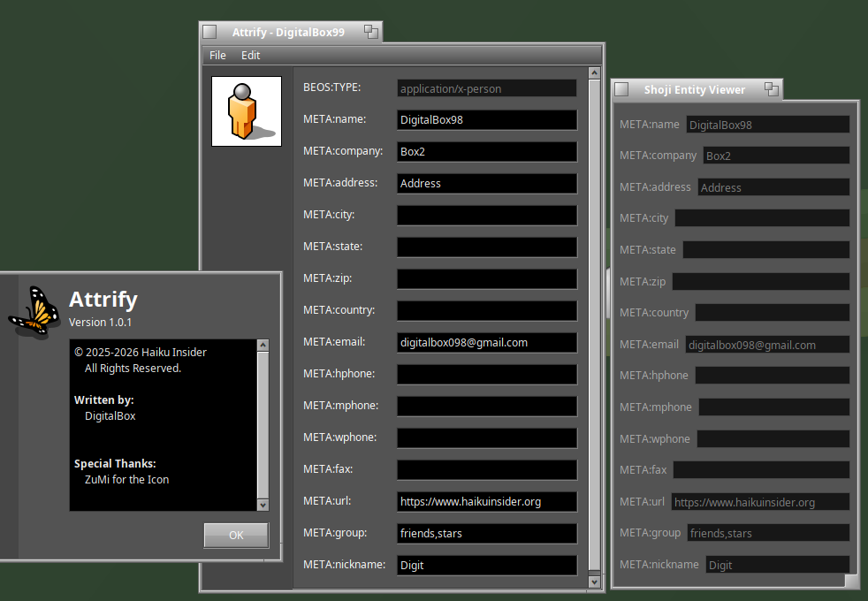868x601 pixels.
Task: Focus the META:company field in Attrify
Action: click(x=486, y=152)
